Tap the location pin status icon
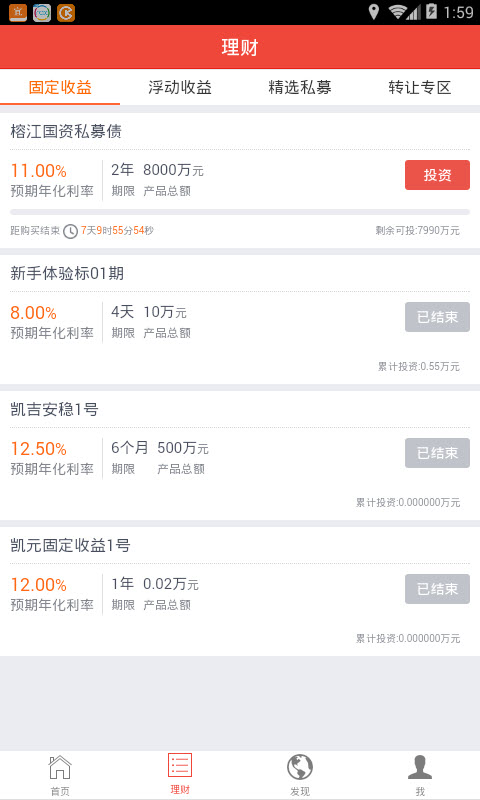The image size is (480, 800). coord(374,12)
